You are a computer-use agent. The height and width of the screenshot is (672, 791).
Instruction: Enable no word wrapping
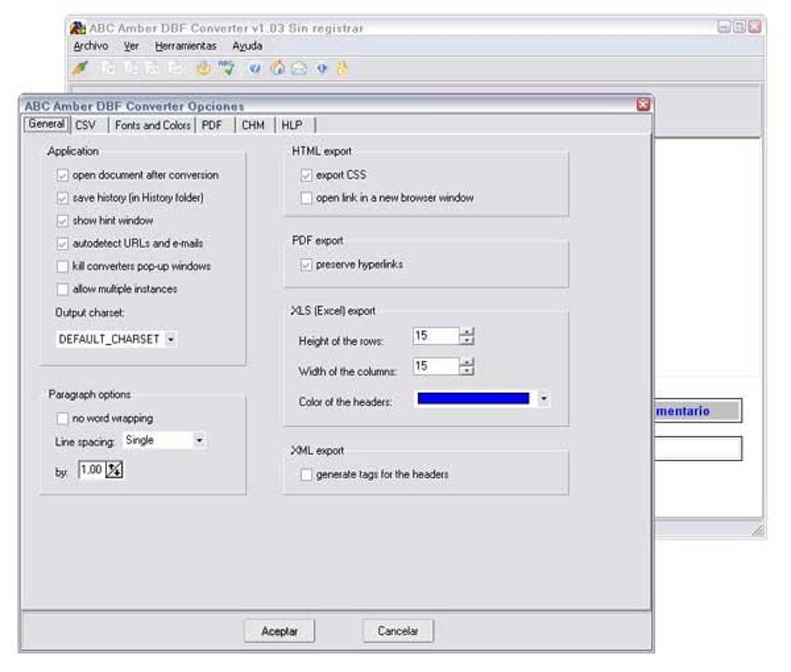point(62,419)
